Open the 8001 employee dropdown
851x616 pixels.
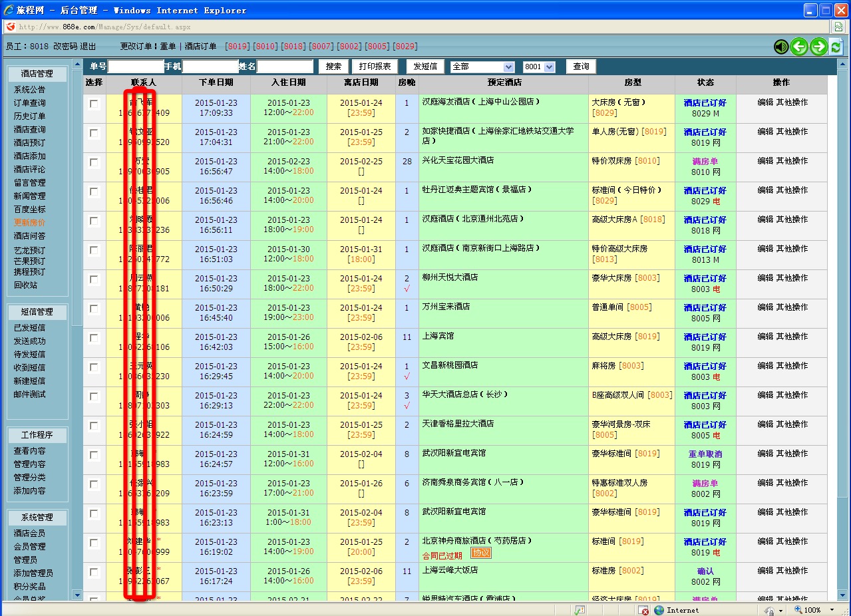coord(539,67)
